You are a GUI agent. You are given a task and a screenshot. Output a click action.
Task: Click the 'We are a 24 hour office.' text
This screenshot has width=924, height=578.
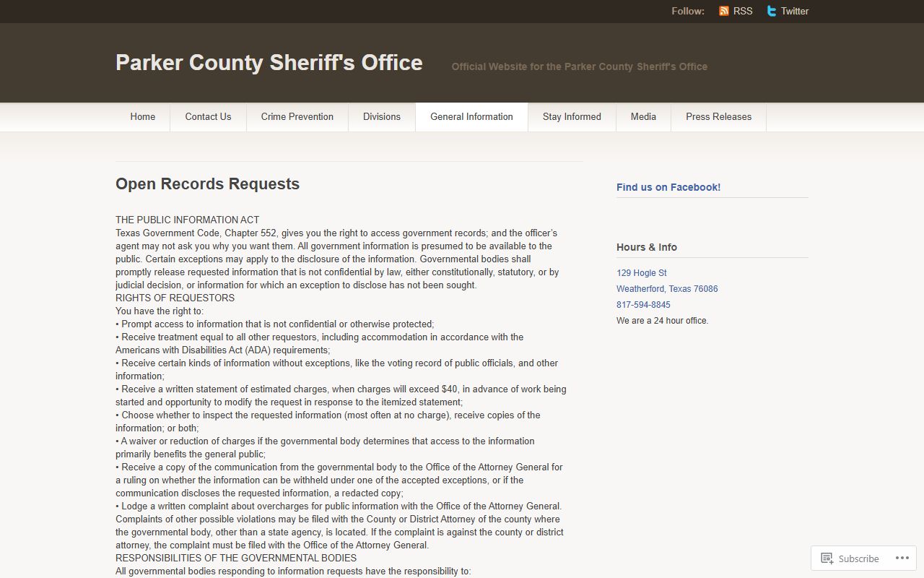click(x=663, y=321)
